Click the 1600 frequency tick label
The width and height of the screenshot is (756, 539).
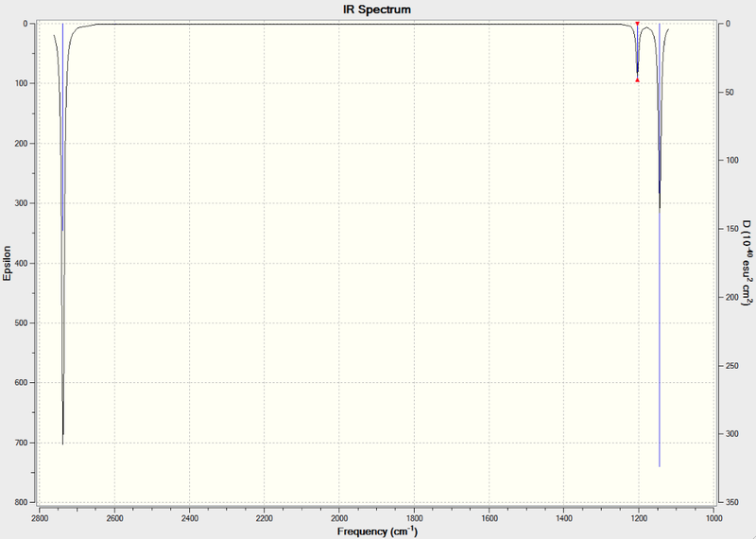[x=490, y=518]
